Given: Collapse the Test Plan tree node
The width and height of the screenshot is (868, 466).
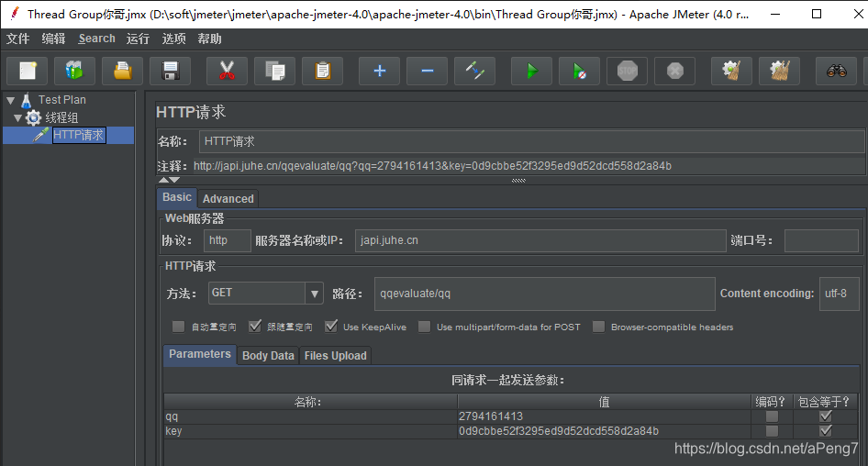Looking at the screenshot, I should coord(10,100).
